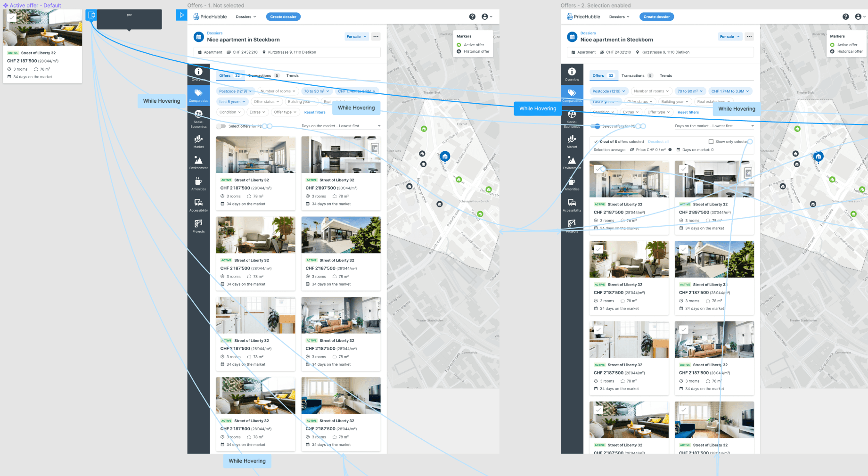Switch to Transactions tab in Selection enabled frame
Screen dimensions: 868x476
pos(637,75)
